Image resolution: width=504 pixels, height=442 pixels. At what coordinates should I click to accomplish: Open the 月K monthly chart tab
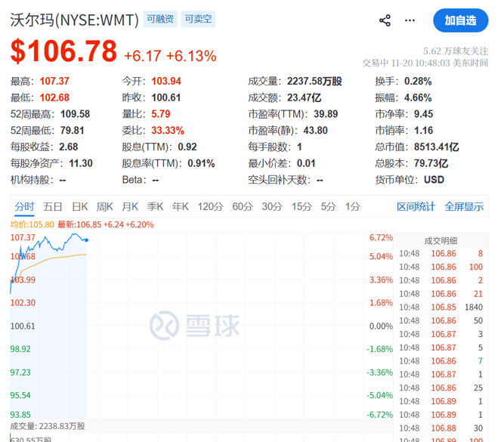click(x=130, y=206)
